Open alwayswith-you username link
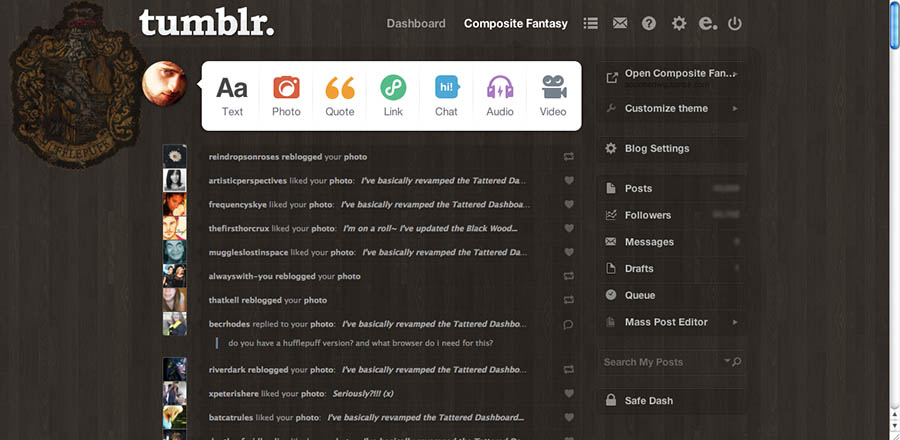This screenshot has width=900, height=440. (x=240, y=276)
